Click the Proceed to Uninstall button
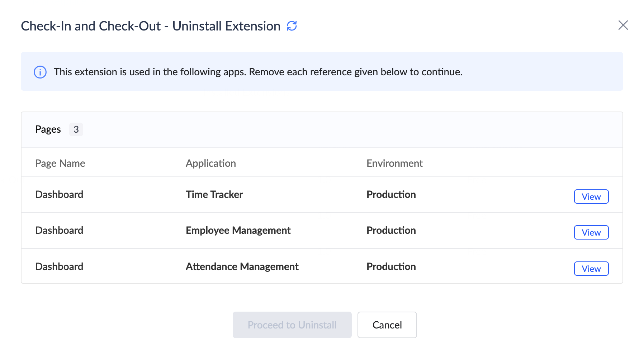 [292, 325]
